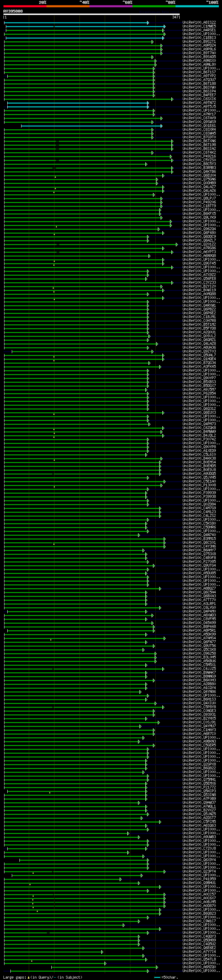Select the UniRef100_B6T1S7 label
This screenshot has height=980, width=222.
point(199,72)
